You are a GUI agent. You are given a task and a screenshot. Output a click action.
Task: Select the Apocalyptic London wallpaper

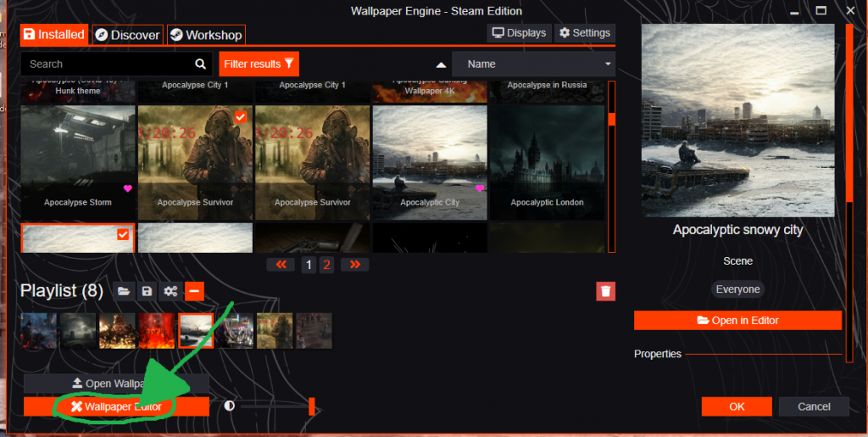pyautogui.click(x=547, y=162)
